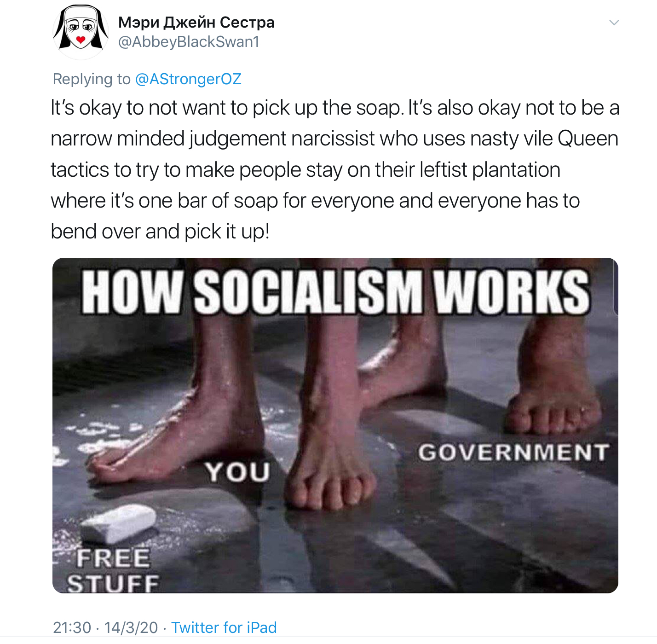The height and width of the screenshot is (644, 657).
Task: Click the phrase 'bend over and pick it up!'
Action: tap(160, 232)
